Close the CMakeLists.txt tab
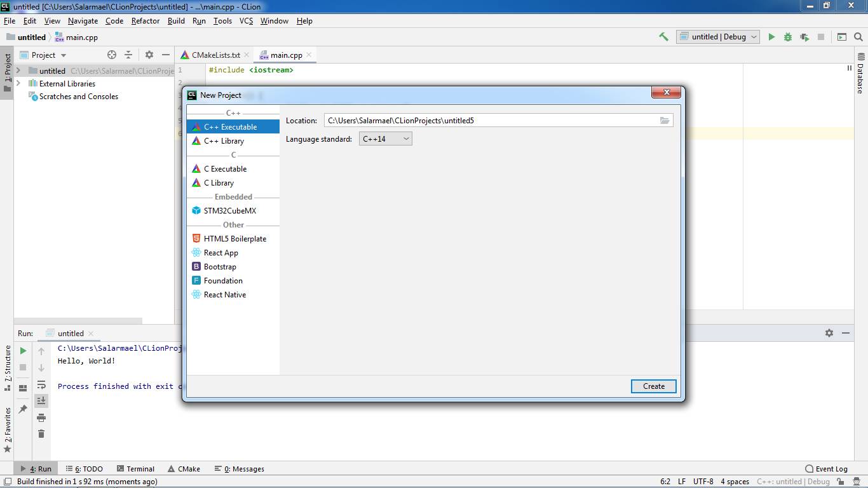Viewport: 868px width, 488px height. pos(247,55)
